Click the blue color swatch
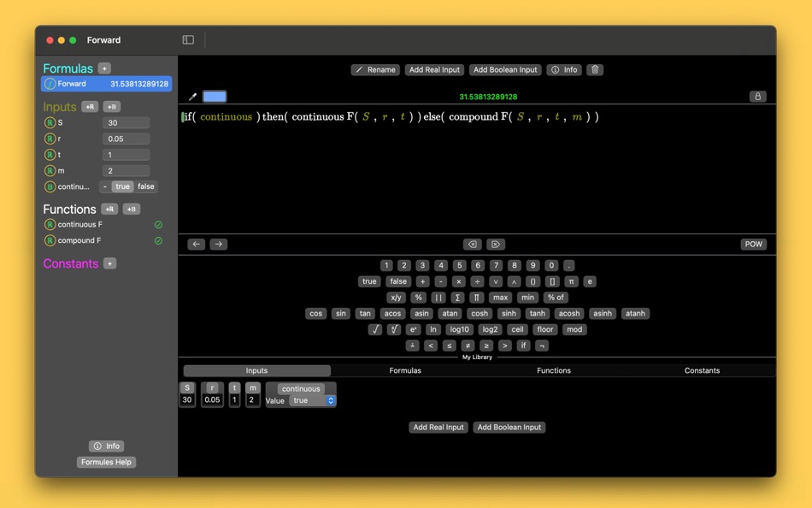The width and height of the screenshot is (812, 508). [x=215, y=97]
